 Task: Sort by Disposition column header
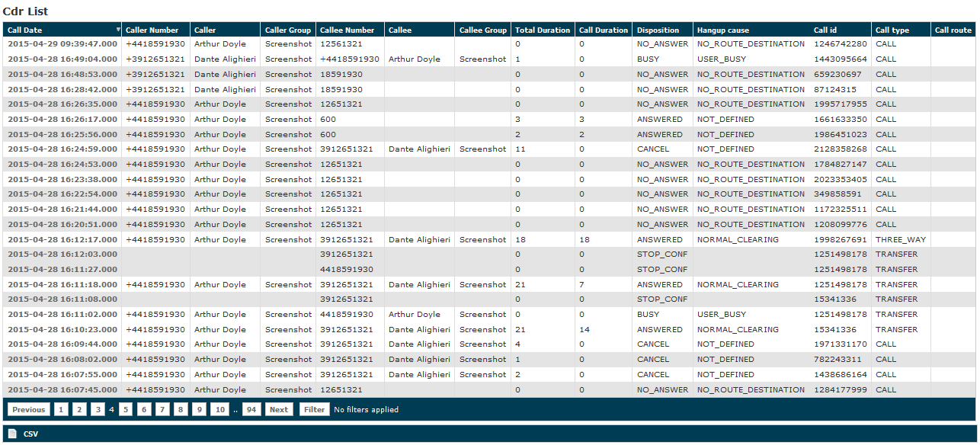click(658, 30)
